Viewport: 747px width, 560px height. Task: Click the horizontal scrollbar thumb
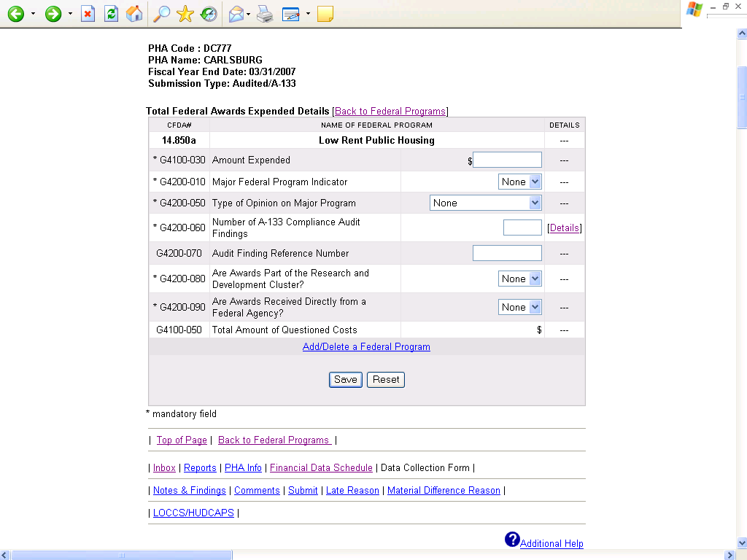122,555
